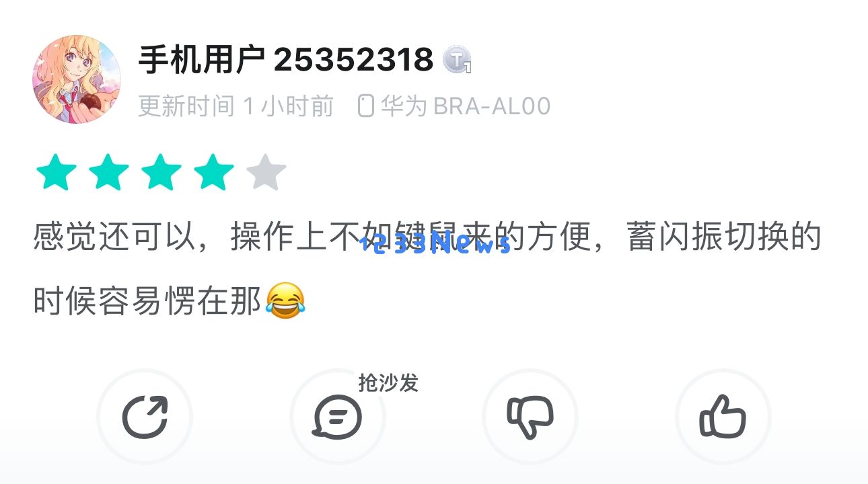Tap the laughing-crying emoji in the review
Image resolution: width=868 pixels, height=484 pixels.
285,301
